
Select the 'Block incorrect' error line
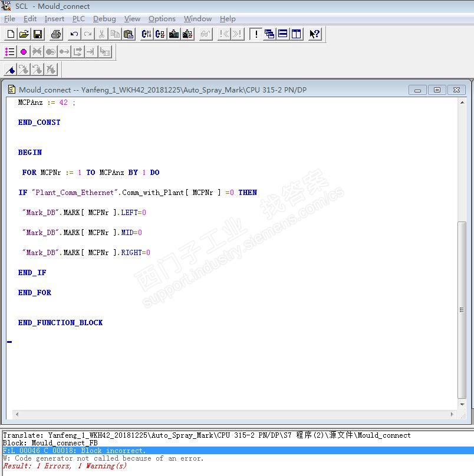[237, 451]
